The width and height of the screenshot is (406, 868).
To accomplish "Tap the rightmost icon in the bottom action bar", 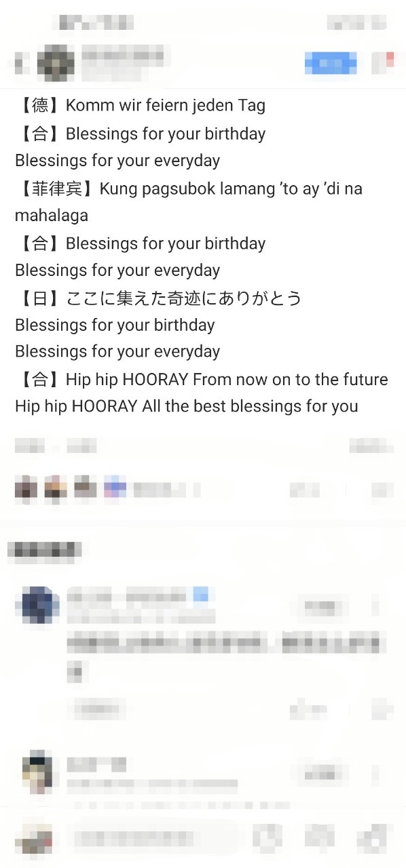I will tap(377, 839).
